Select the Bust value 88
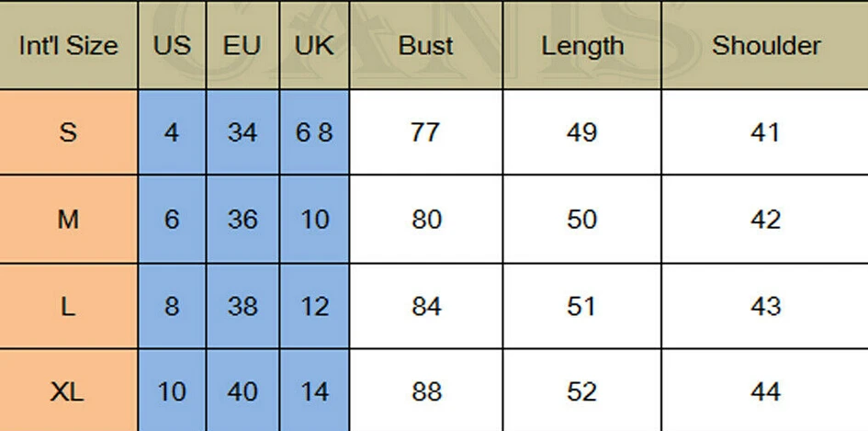This screenshot has width=868, height=431. pos(426,391)
